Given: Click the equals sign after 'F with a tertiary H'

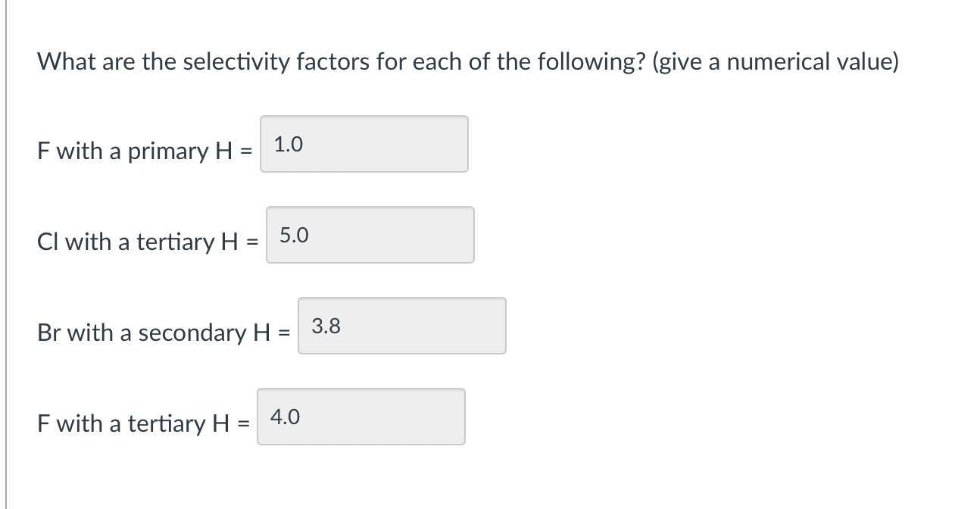Looking at the screenshot, I should coord(243,424).
